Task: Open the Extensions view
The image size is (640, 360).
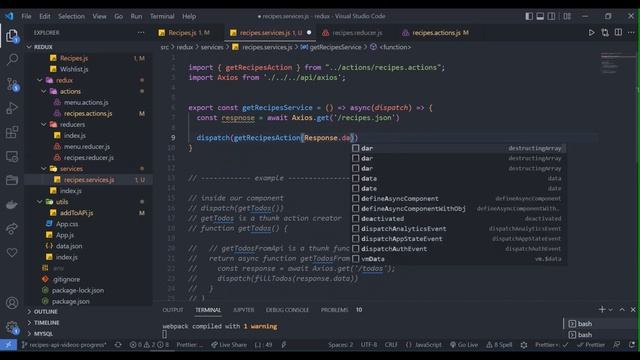Action: [x=12, y=132]
